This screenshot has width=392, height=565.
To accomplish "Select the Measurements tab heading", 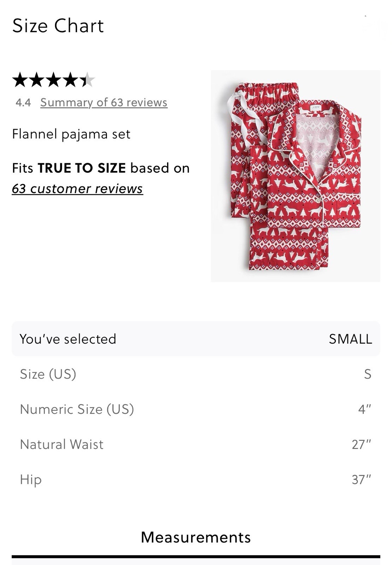I will (196, 537).
